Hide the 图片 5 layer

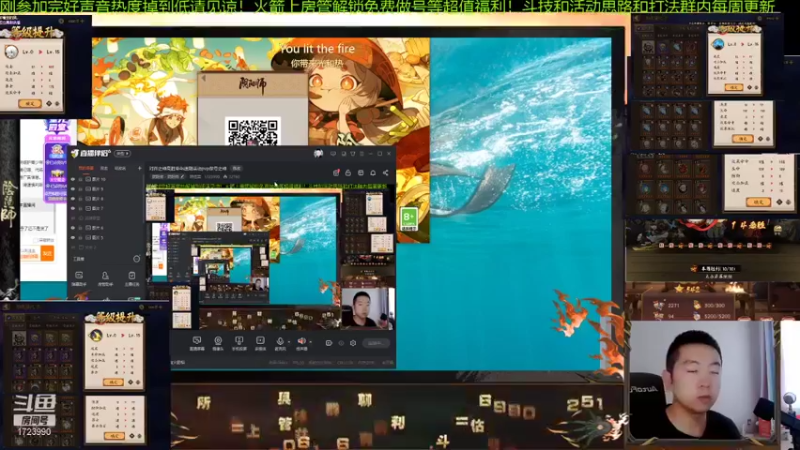pyautogui.click(x=73, y=237)
